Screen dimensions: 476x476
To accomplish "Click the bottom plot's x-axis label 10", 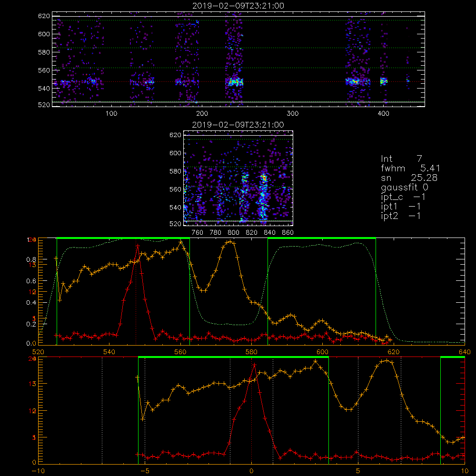I will [465, 471].
